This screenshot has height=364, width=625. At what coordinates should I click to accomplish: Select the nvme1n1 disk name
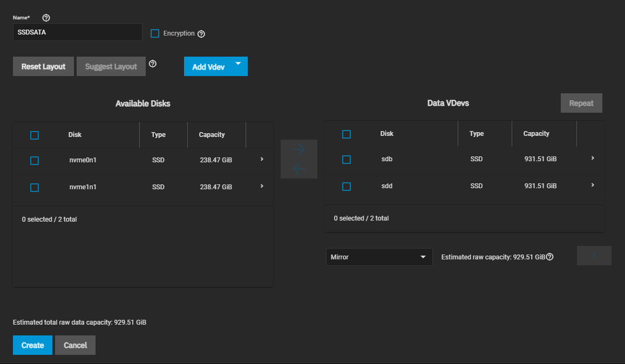tap(83, 187)
